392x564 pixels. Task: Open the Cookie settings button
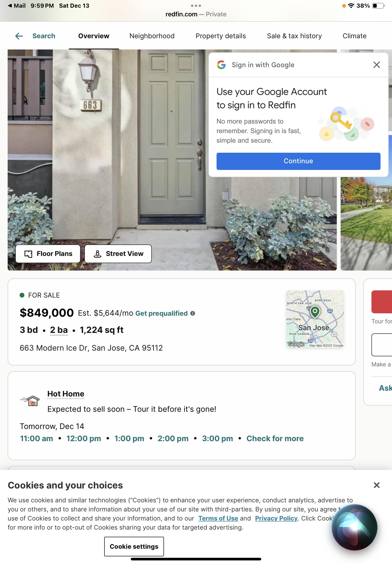click(x=134, y=546)
